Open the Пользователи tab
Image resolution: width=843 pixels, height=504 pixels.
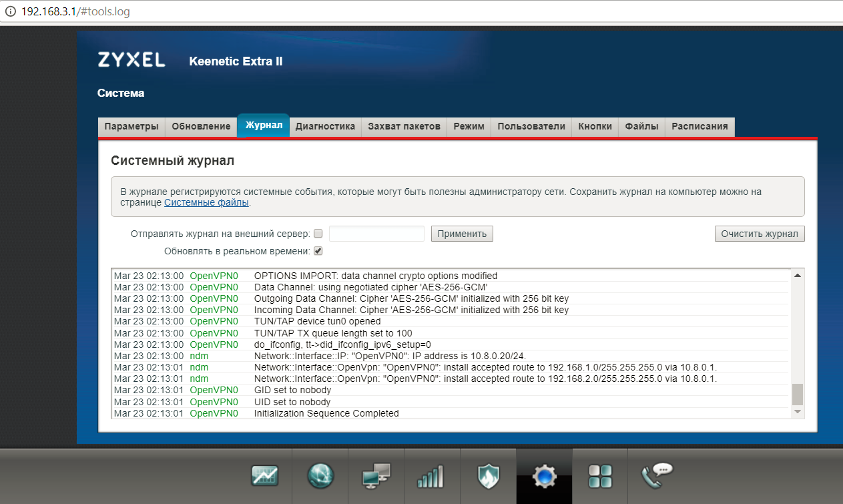click(x=531, y=126)
